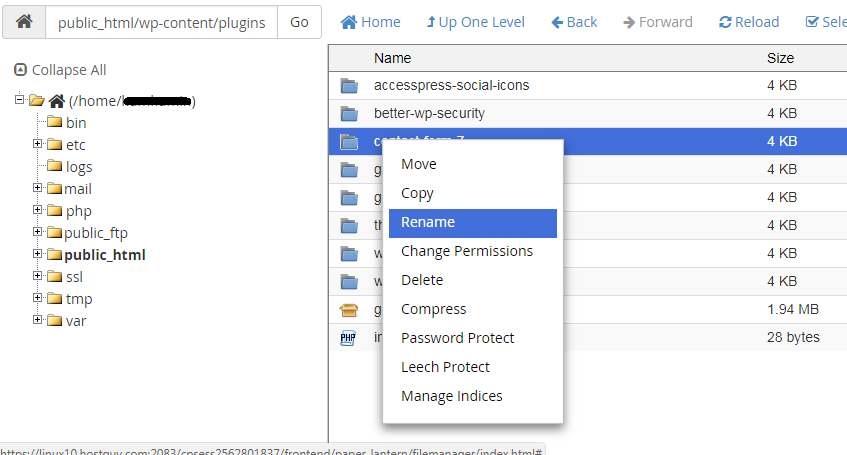The width and height of the screenshot is (847, 455).
Task: Select Delete in the context menu
Action: 422,280
